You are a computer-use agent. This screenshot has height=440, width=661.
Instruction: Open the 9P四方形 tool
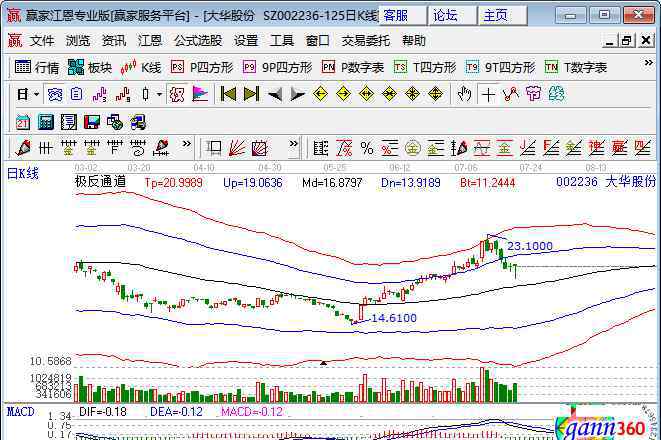coord(278,67)
